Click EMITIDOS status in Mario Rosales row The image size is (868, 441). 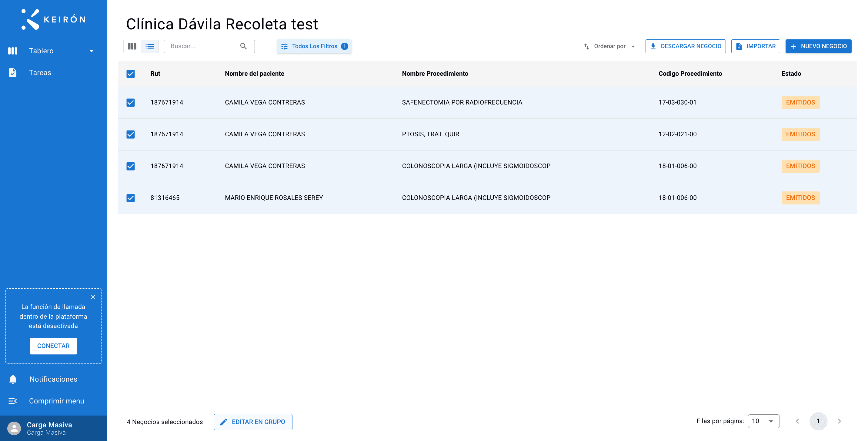pos(800,197)
